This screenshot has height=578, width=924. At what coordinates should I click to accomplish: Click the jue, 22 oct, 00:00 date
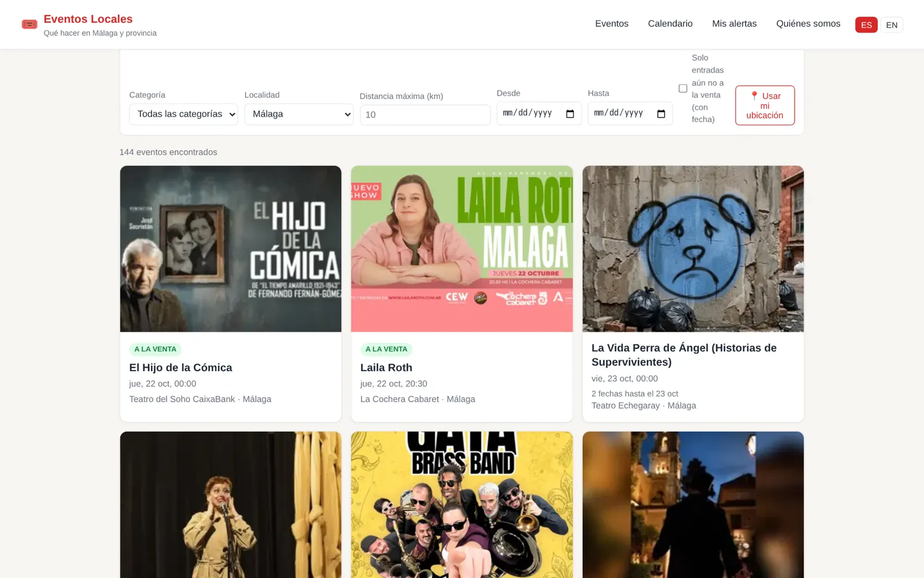tap(162, 384)
